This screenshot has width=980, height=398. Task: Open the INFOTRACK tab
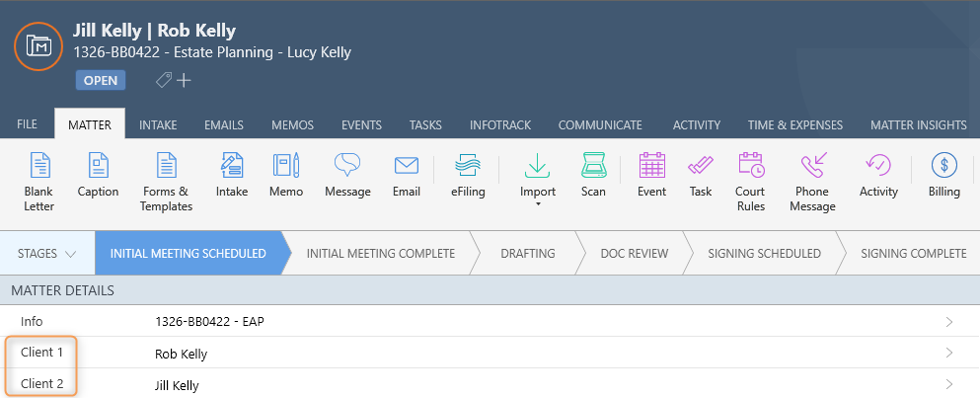[x=500, y=125]
